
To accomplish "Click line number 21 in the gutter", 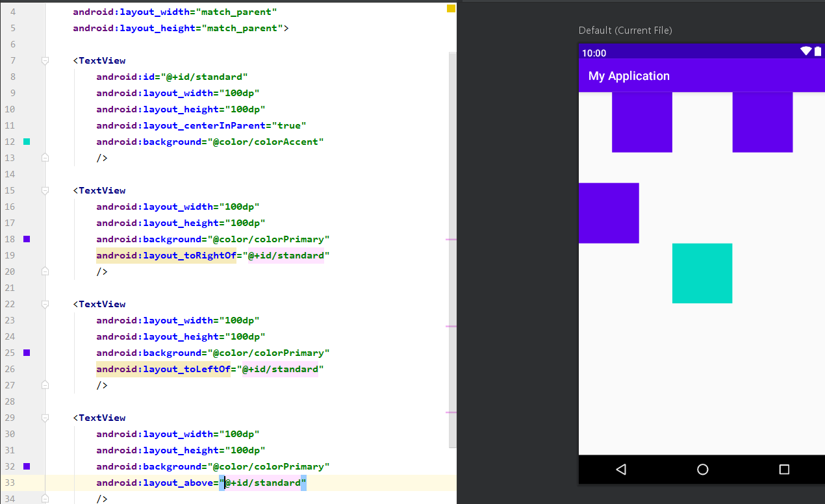I will tap(10, 288).
